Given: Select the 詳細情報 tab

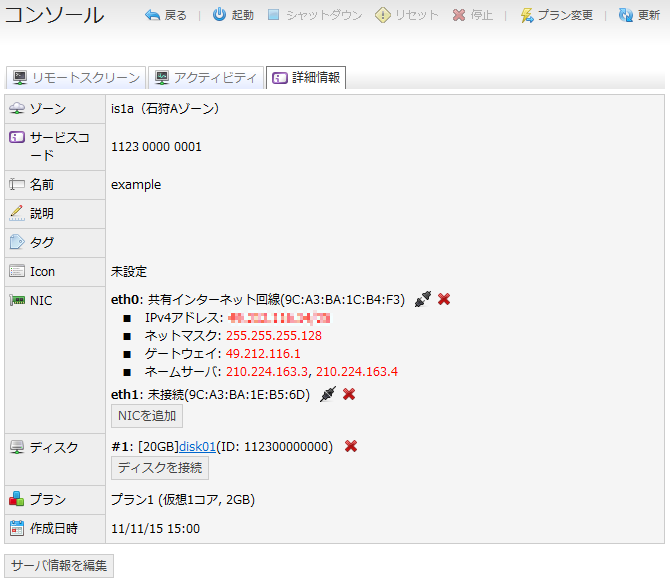Looking at the screenshot, I should 306,77.
